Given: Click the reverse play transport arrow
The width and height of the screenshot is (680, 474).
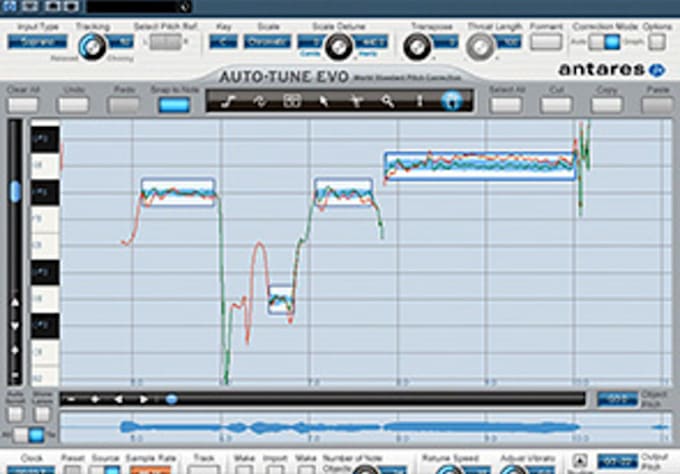Looking at the screenshot, I should [x=118, y=399].
